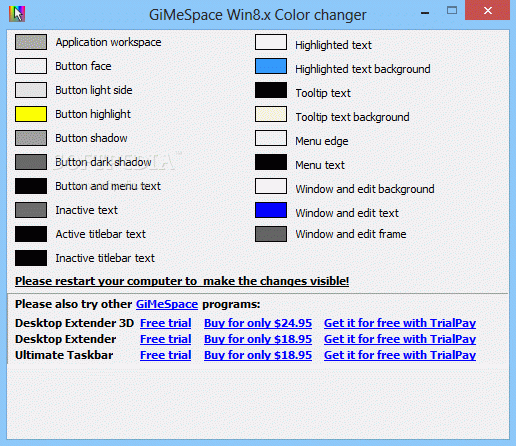
Task: Buy Desktop Extender 3D for $24.95
Action: 258,323
